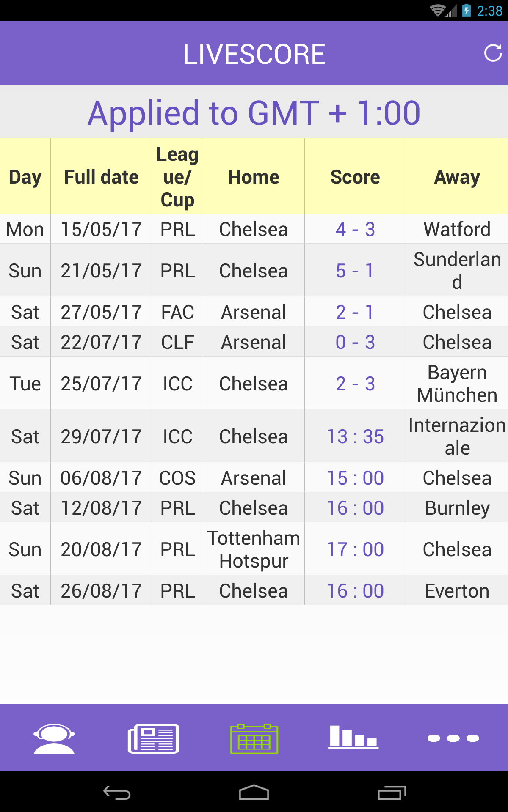508x812 pixels.
Task: Open the standings bar chart tab
Action: [x=353, y=738]
